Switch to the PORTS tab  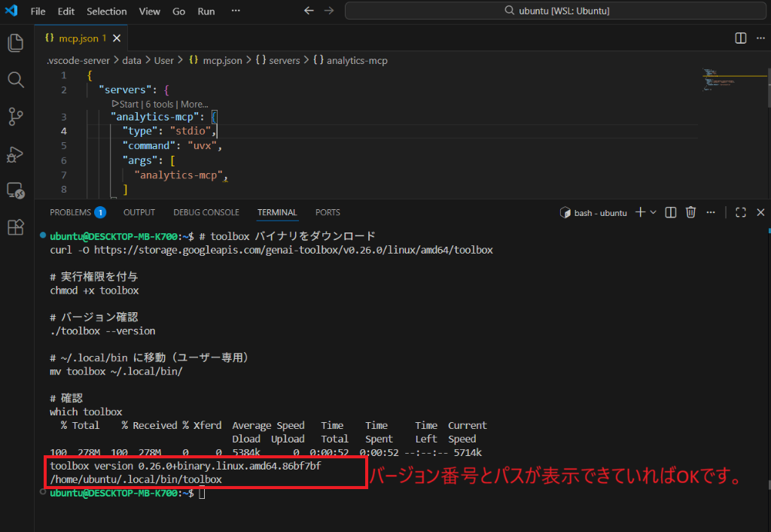(328, 212)
